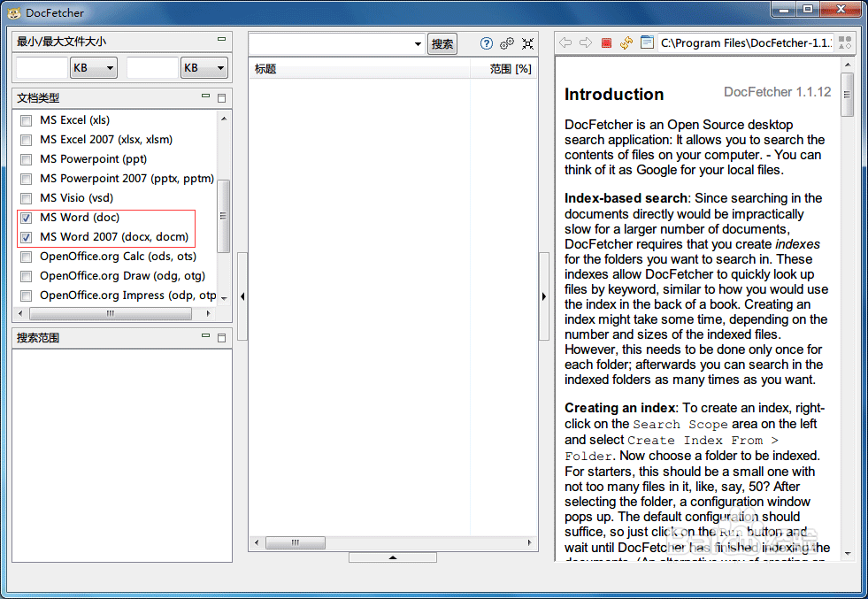Click the DocFetcher 1.1.12 version text
The width and height of the screenshot is (868, 599).
point(777,92)
